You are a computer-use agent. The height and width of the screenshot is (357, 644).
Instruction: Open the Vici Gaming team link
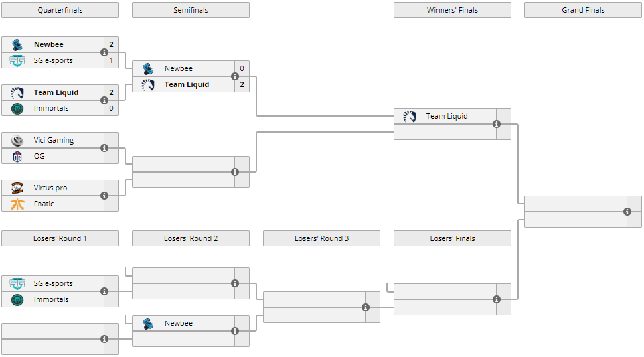pyautogui.click(x=53, y=140)
